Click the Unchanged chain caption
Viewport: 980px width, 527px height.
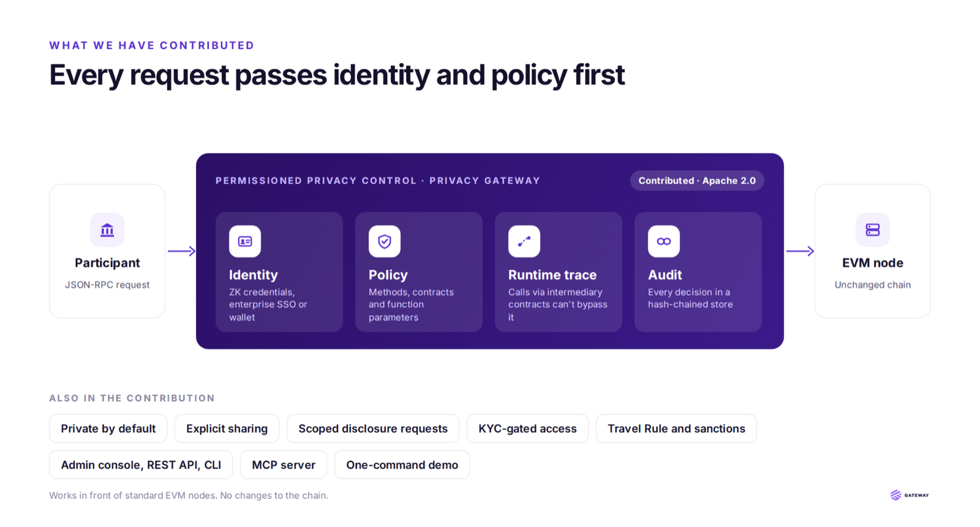pyautogui.click(x=873, y=285)
